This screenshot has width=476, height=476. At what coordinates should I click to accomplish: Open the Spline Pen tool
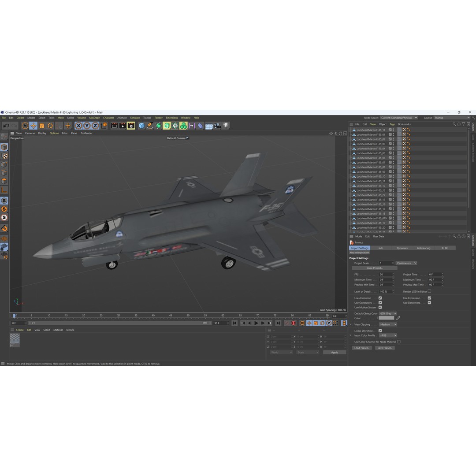[150, 125]
